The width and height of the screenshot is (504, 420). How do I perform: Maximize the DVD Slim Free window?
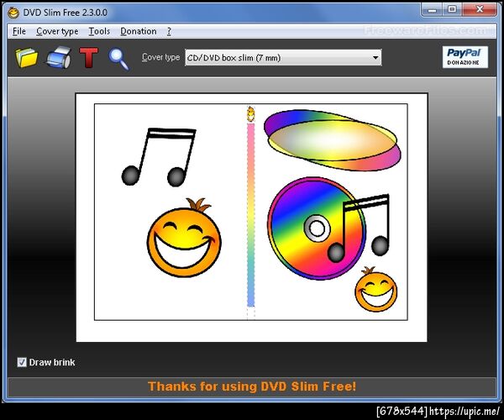click(x=452, y=10)
